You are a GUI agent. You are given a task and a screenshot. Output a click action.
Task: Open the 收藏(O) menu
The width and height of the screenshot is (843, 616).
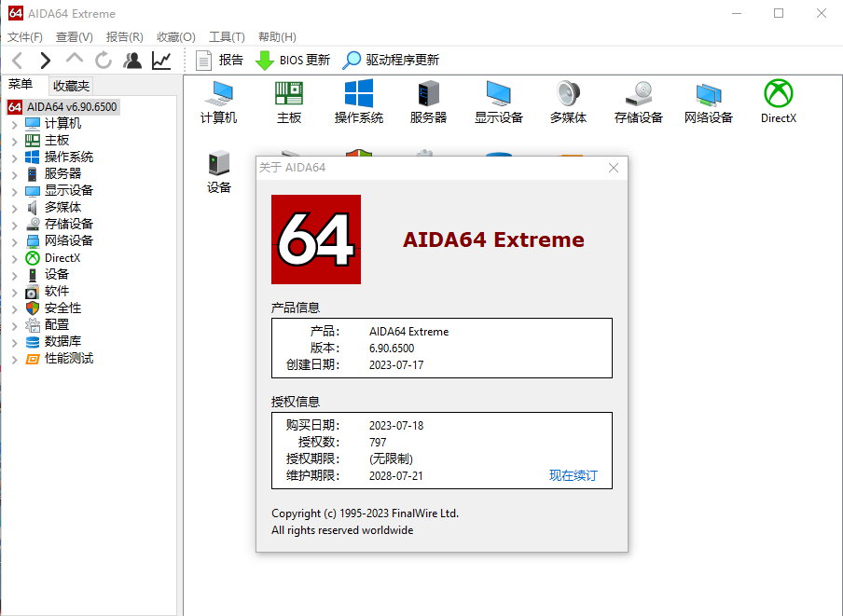coord(176,37)
